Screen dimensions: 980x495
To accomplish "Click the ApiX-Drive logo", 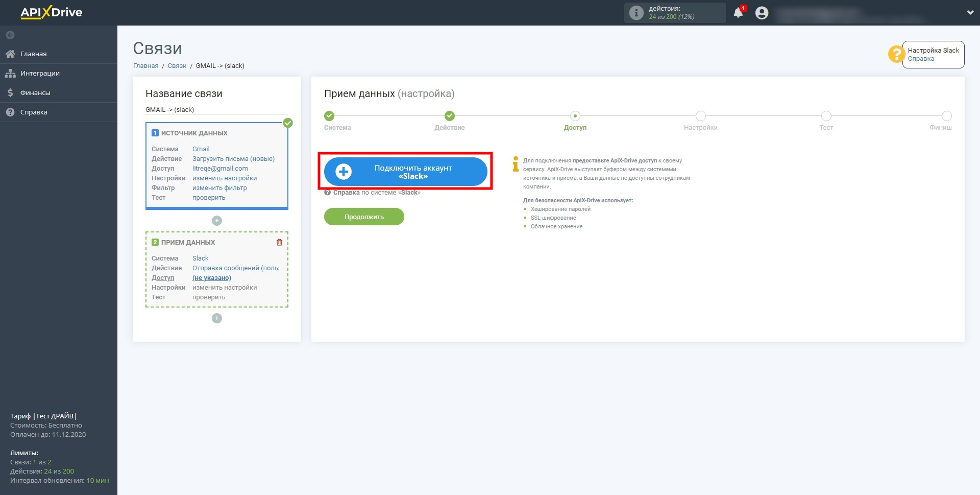I will [51, 12].
